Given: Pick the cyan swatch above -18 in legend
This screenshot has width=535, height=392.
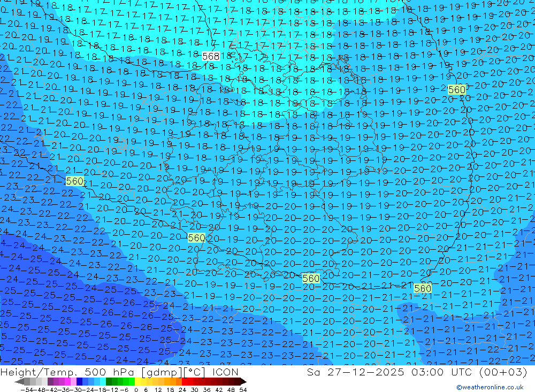Looking at the screenshot, I should click(x=103, y=382).
